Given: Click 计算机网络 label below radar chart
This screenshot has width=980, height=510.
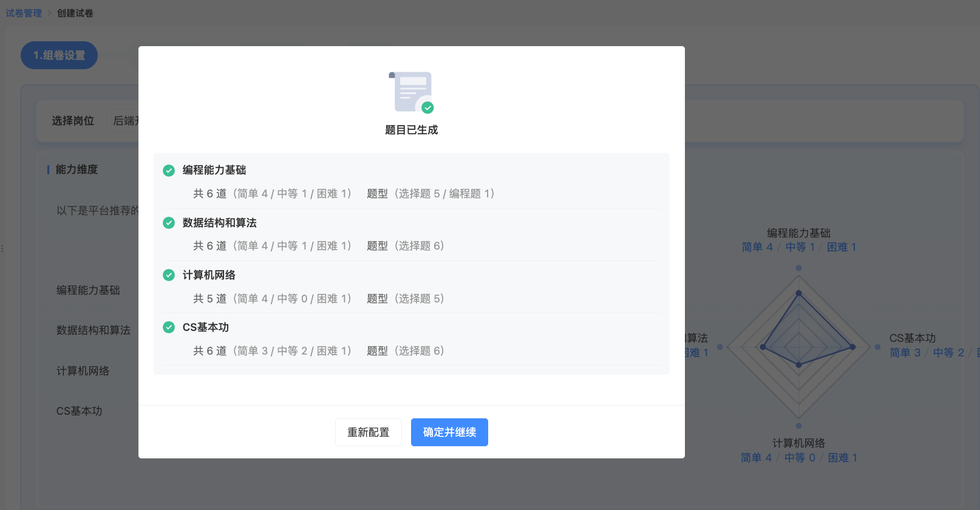Looking at the screenshot, I should [x=798, y=443].
